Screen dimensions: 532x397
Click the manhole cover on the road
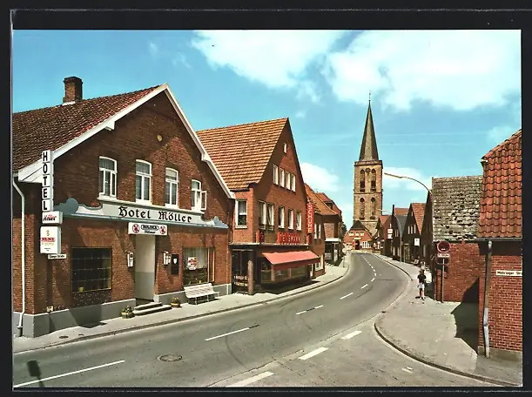coord(170,358)
